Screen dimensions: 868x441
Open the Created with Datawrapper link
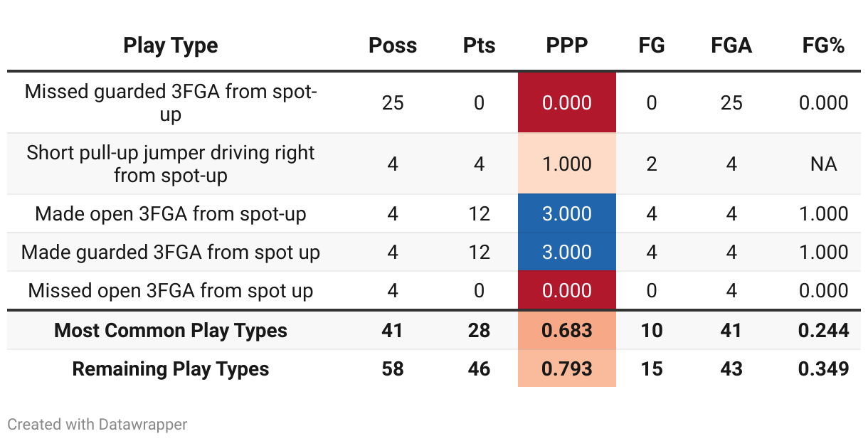[x=97, y=425]
